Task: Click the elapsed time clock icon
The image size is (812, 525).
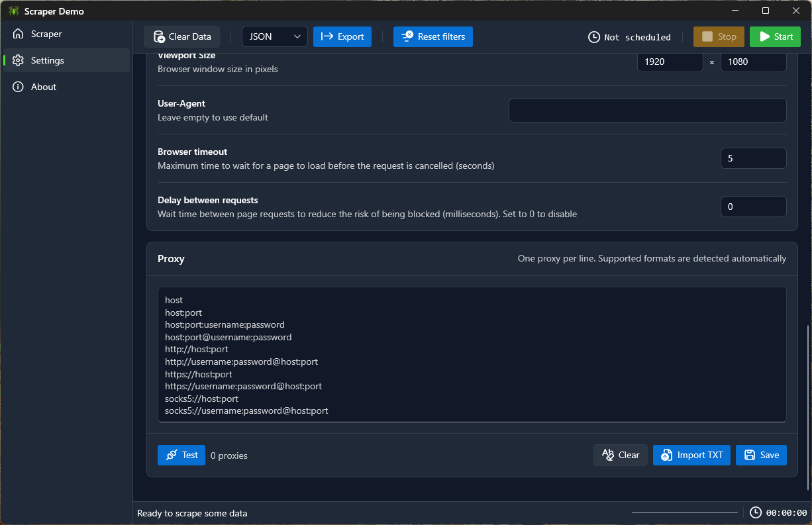Action: (x=756, y=512)
